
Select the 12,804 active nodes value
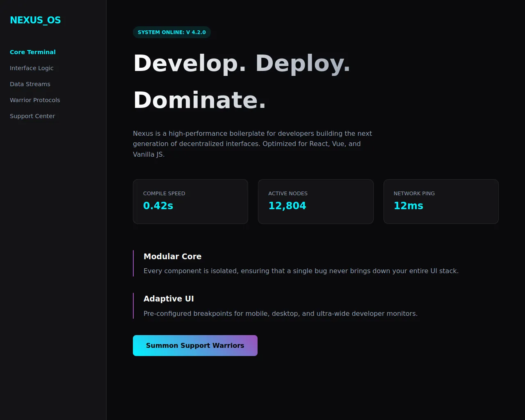pyautogui.click(x=287, y=206)
